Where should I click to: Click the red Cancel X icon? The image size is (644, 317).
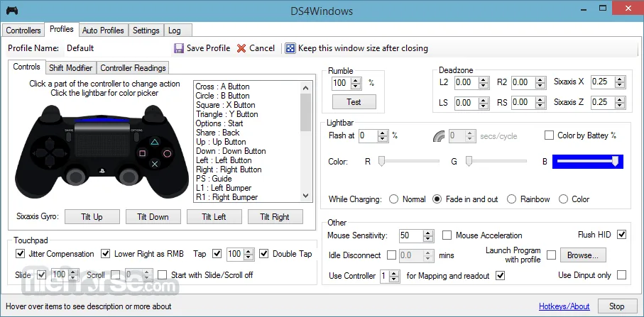point(241,48)
